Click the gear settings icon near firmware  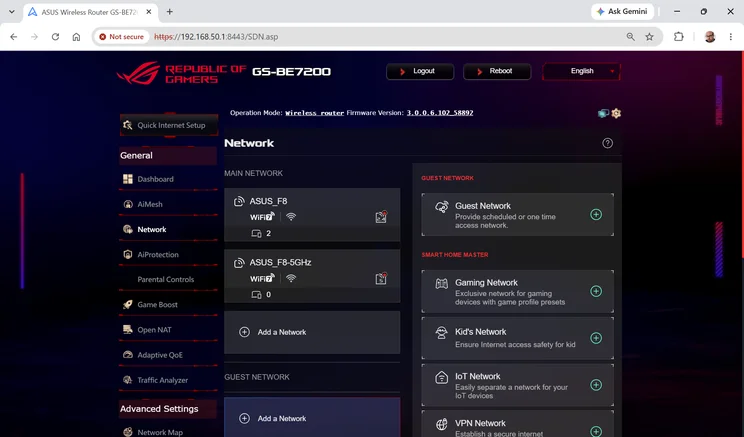click(616, 113)
